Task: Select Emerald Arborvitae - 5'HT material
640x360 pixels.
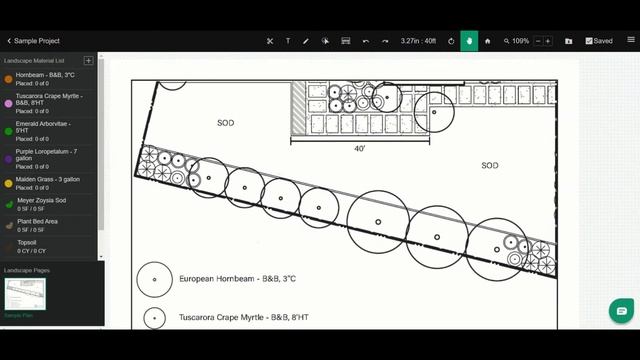Action: (x=49, y=131)
